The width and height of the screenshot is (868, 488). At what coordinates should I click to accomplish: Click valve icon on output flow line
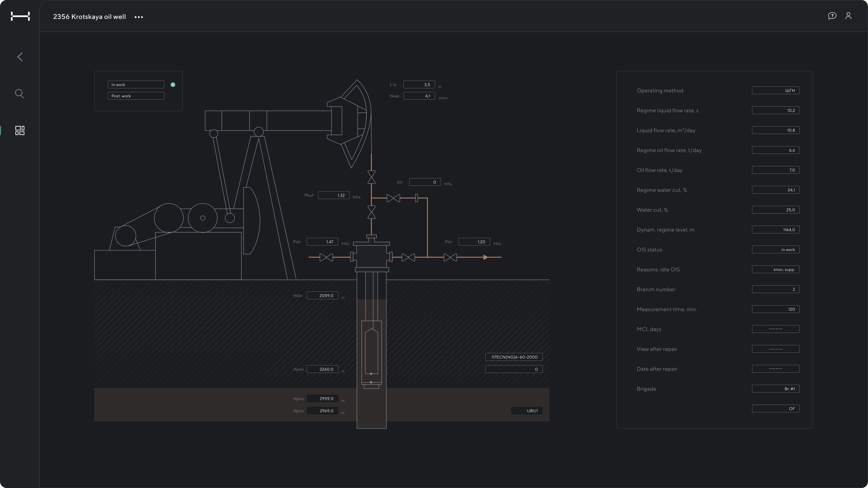450,257
